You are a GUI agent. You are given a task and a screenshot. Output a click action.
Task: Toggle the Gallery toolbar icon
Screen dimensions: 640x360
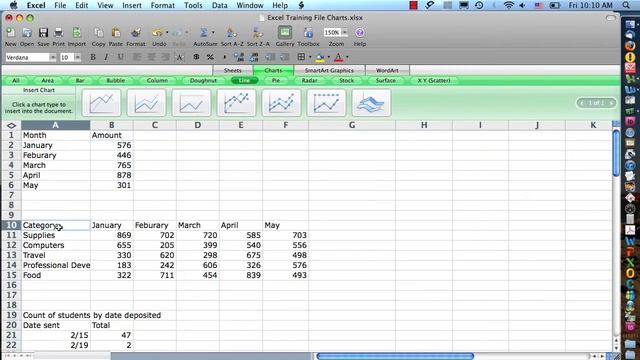(285, 32)
